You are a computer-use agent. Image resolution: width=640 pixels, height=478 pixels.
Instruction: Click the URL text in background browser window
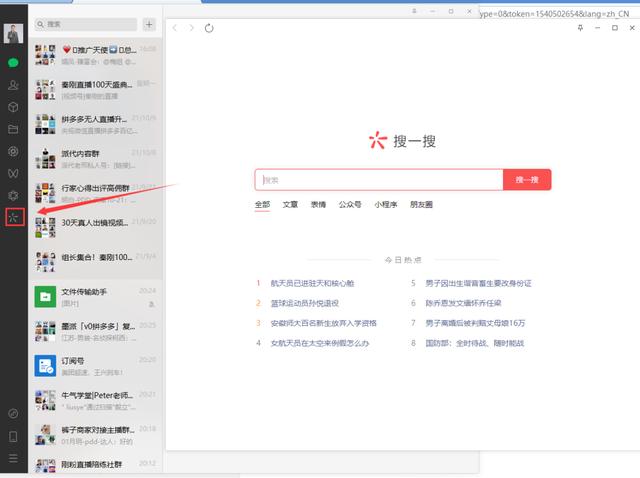554,14
